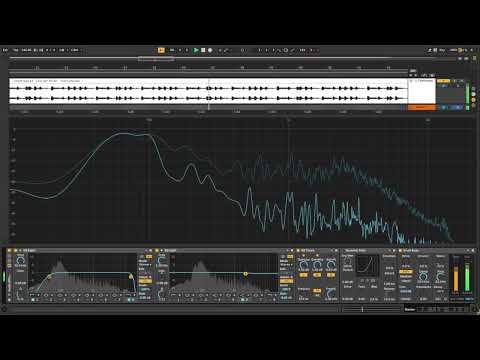Click the round record transport button
The width and height of the screenshot is (480, 360).
pyautogui.click(x=210, y=50)
